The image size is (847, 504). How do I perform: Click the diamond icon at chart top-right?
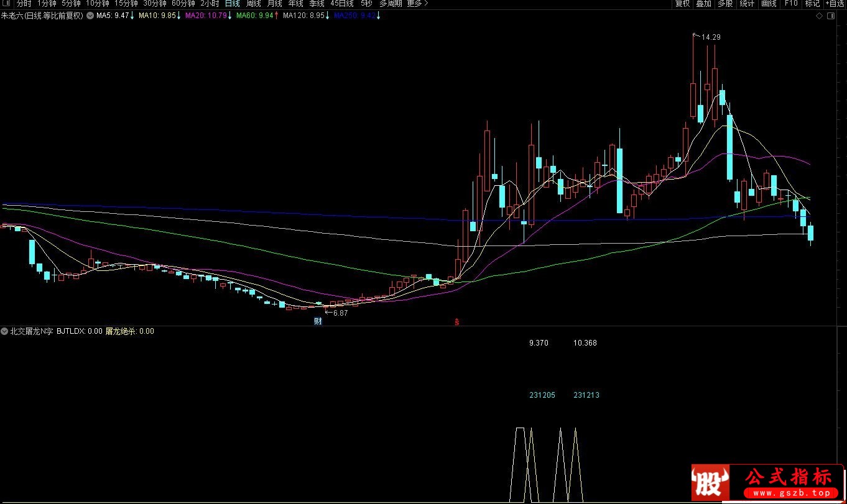click(819, 16)
